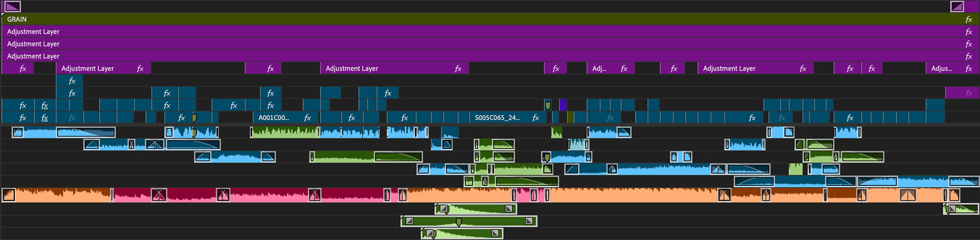Screen dimensions: 980x240
Task: Select the purple fx clip just after 'Adj...'
Action: (672, 68)
